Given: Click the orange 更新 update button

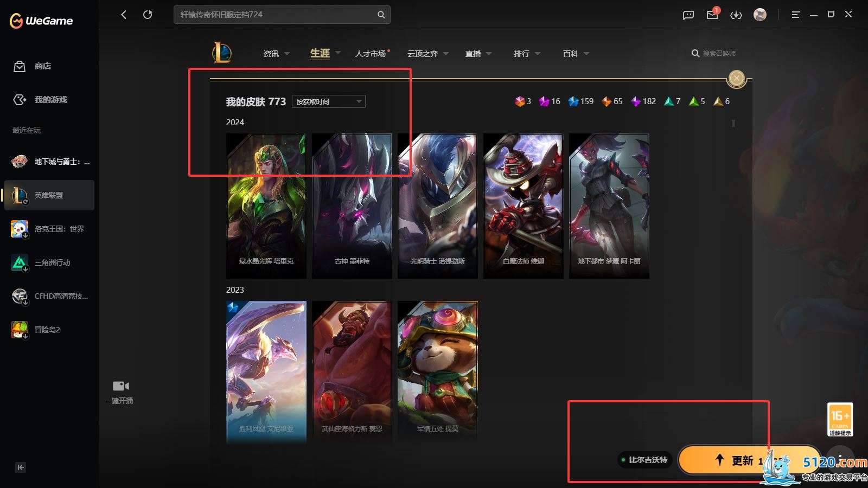Looking at the screenshot, I should pyautogui.click(x=749, y=460).
